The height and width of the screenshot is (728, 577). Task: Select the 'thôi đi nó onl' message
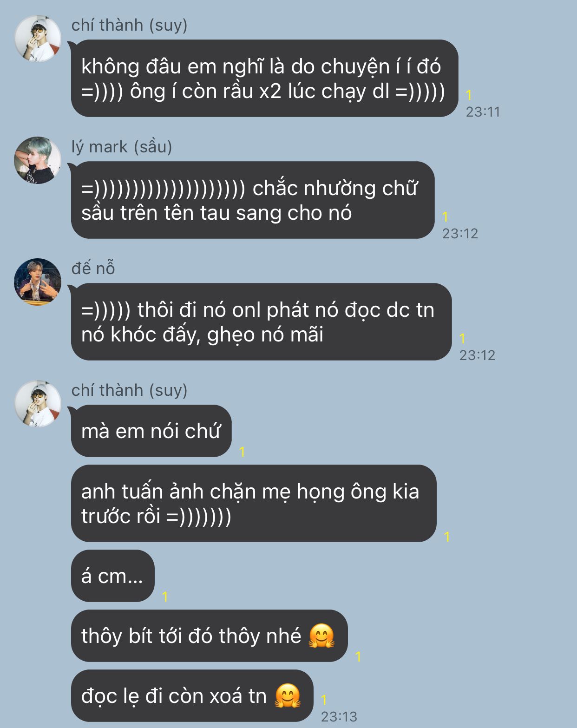pyautogui.click(x=261, y=322)
